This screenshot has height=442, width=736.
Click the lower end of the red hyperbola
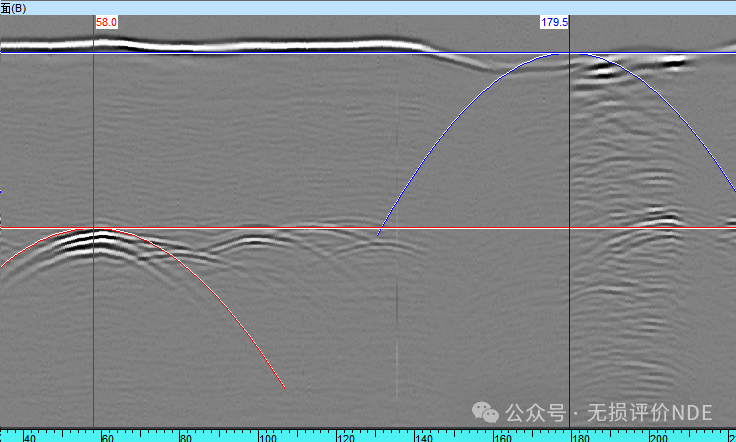coord(285,388)
